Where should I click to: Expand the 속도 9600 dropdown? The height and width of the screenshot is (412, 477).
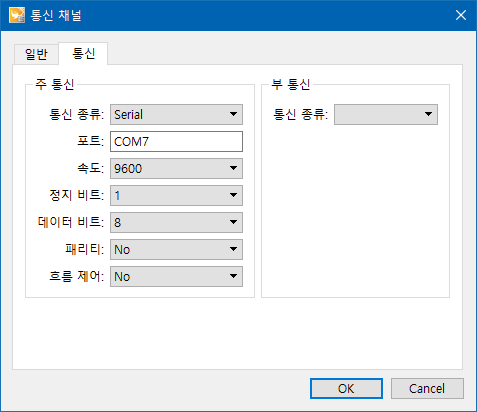[x=176, y=168]
